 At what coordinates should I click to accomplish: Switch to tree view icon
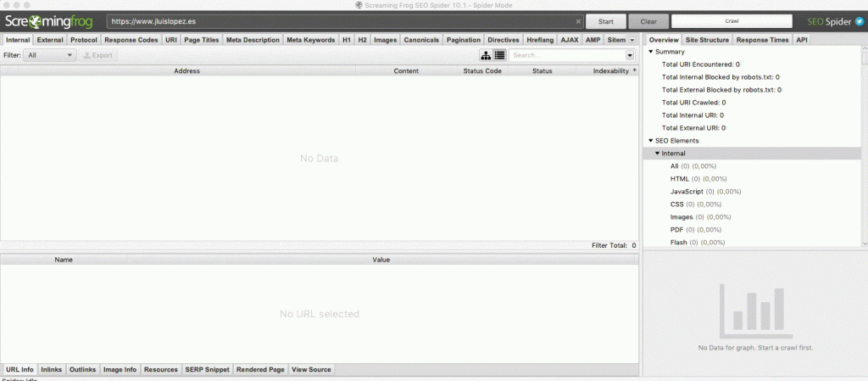[487, 55]
